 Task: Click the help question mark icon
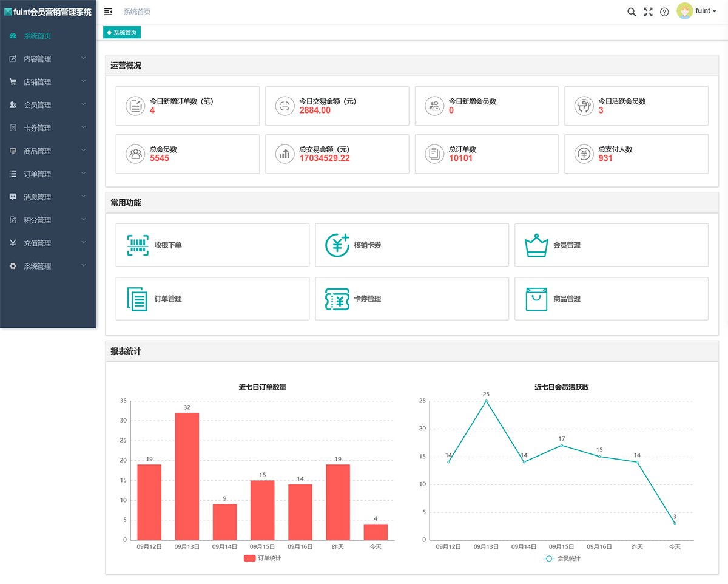click(x=664, y=12)
